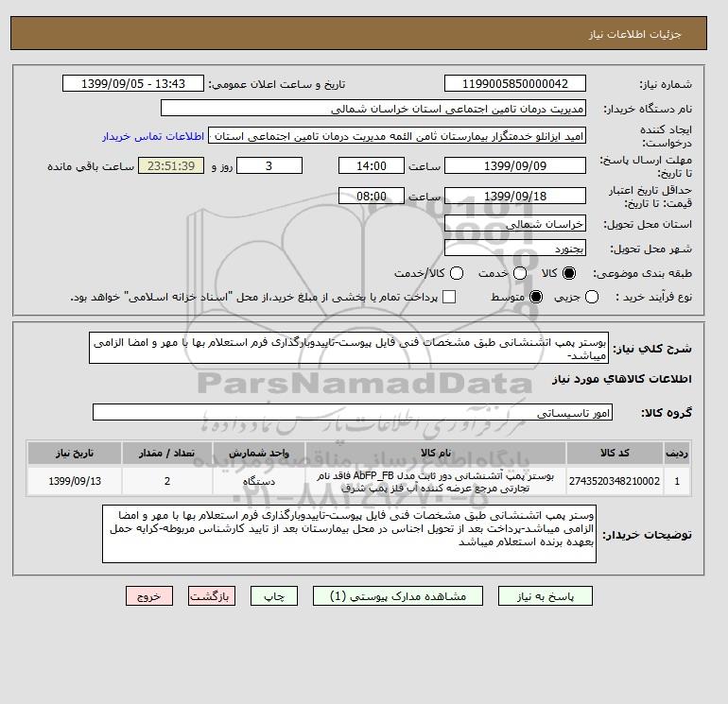Open the اطلاعات تماس خریدار link

click(x=153, y=136)
